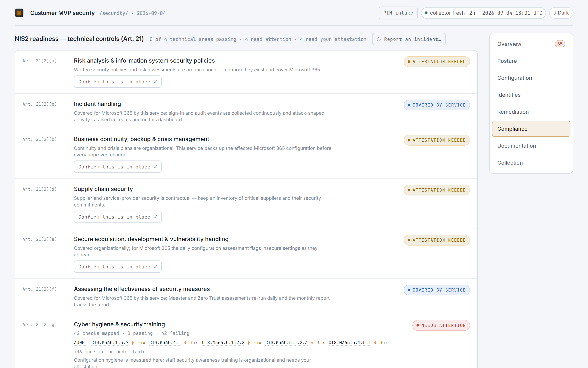Open CIS.M365.5.1.5.1 check link
Viewport: 588px width, 368px height.
[350, 343]
